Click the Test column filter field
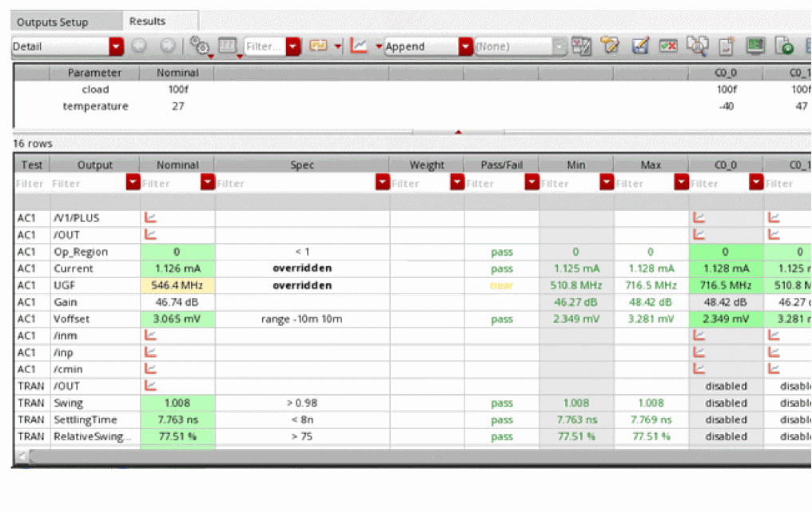 31,183
